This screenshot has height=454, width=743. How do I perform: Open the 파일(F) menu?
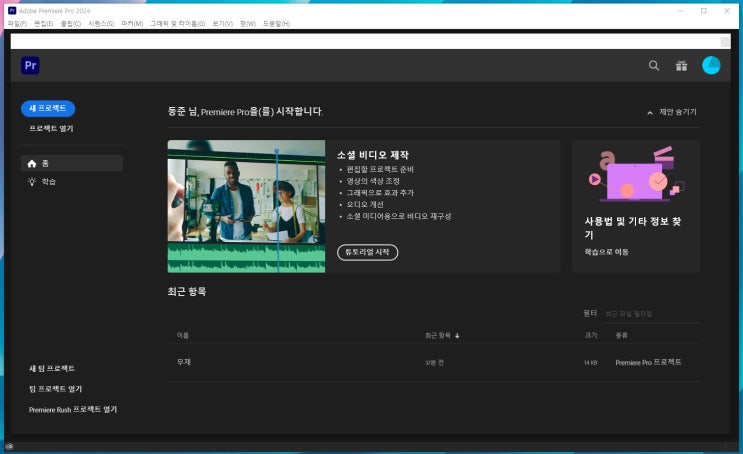tap(17, 24)
